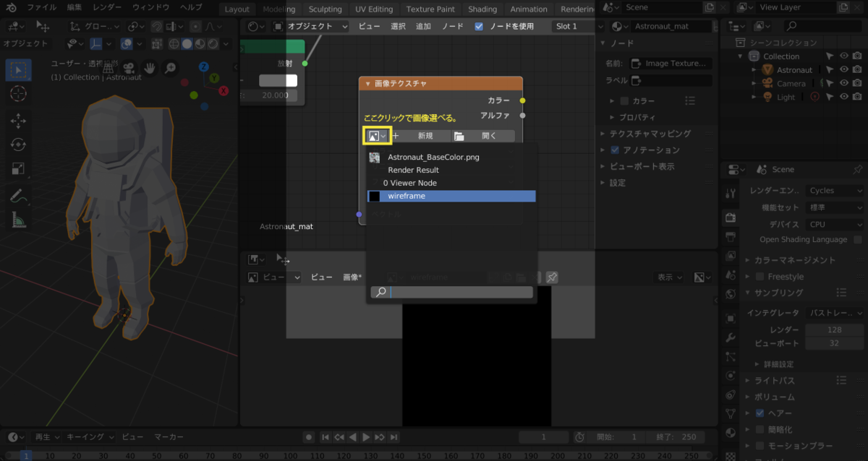The image size is (868, 461).
Task: Enable the 簡略化 checkbox
Action: click(759, 429)
